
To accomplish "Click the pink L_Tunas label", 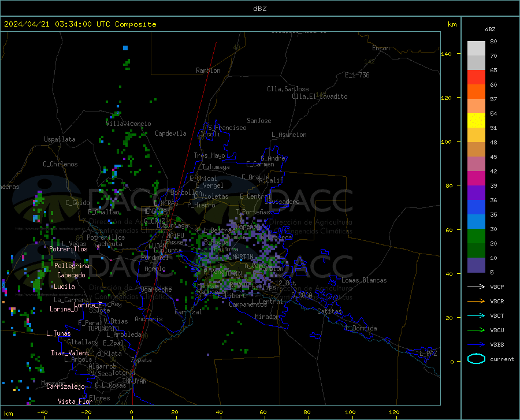I will [58, 333].
